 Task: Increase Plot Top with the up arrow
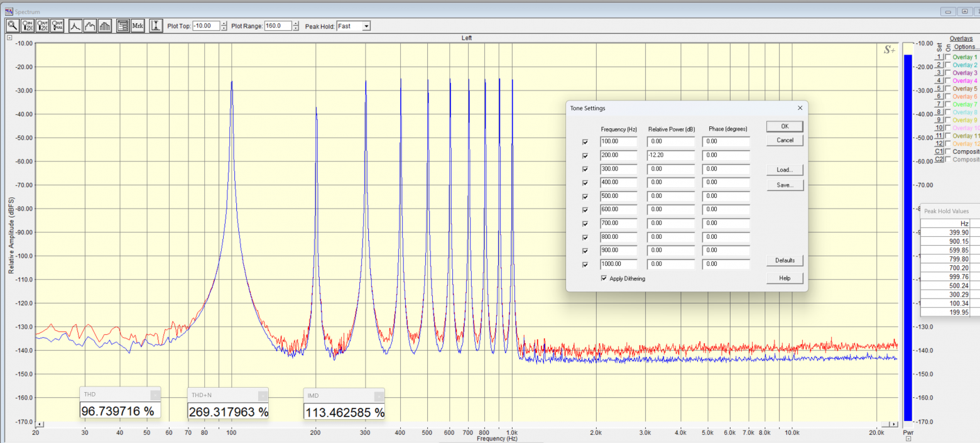point(224,23)
